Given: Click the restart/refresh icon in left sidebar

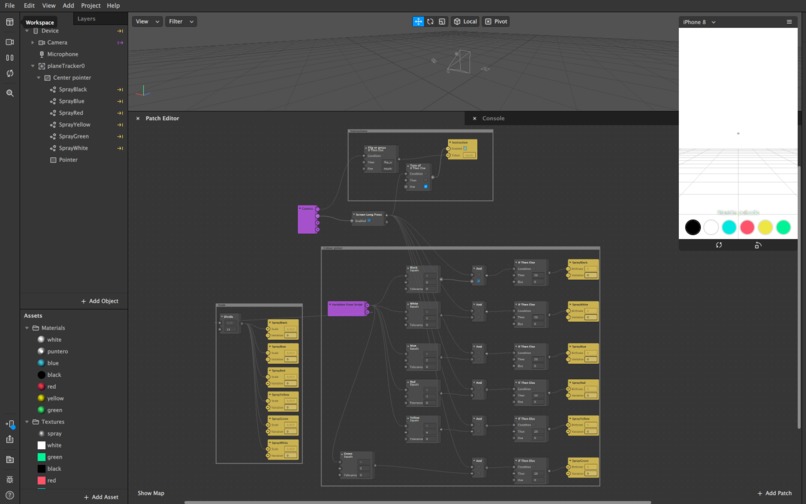Looking at the screenshot, I should coord(10,74).
